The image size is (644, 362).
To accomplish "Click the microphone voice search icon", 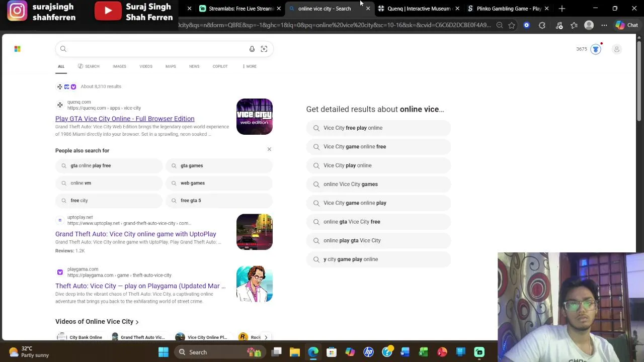I will (252, 49).
